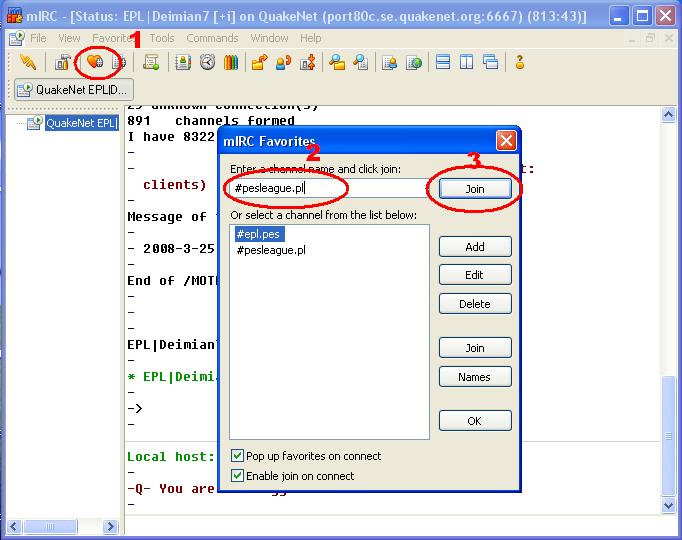Click the Send File folder icon

[260, 63]
